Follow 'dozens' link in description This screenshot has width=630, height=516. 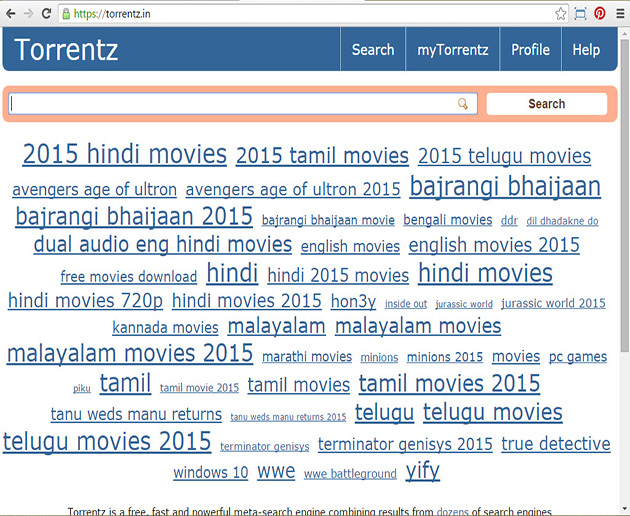(452, 512)
